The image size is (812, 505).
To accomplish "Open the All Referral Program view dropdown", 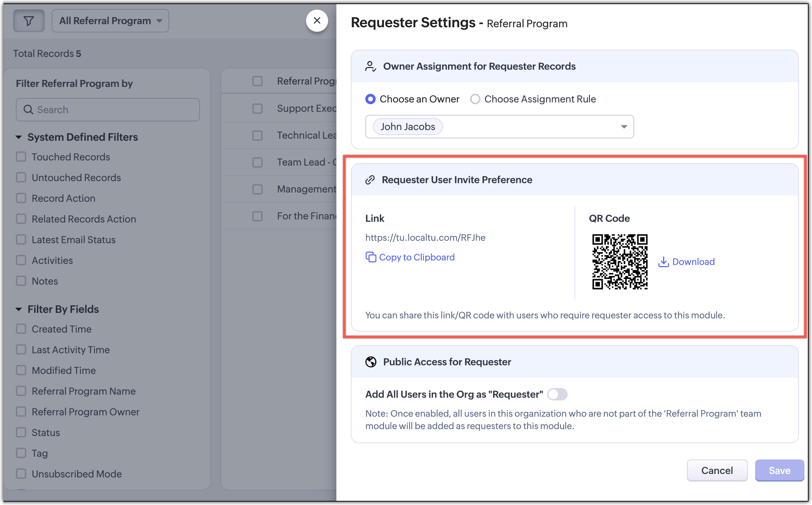I will (x=110, y=21).
